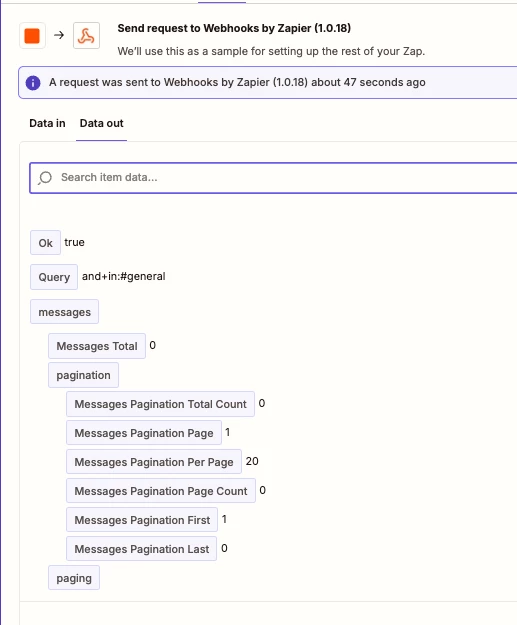
Task: Click the Messages Total field
Action: tap(97, 346)
